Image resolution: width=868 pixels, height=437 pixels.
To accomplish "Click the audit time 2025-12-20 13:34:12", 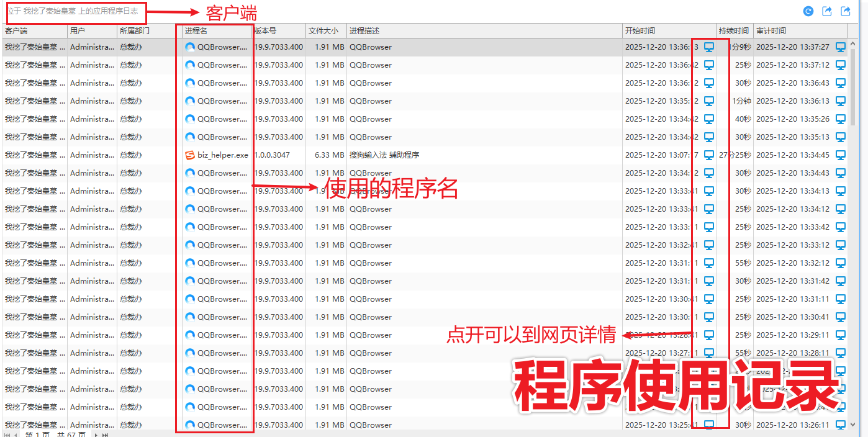I will (x=793, y=209).
